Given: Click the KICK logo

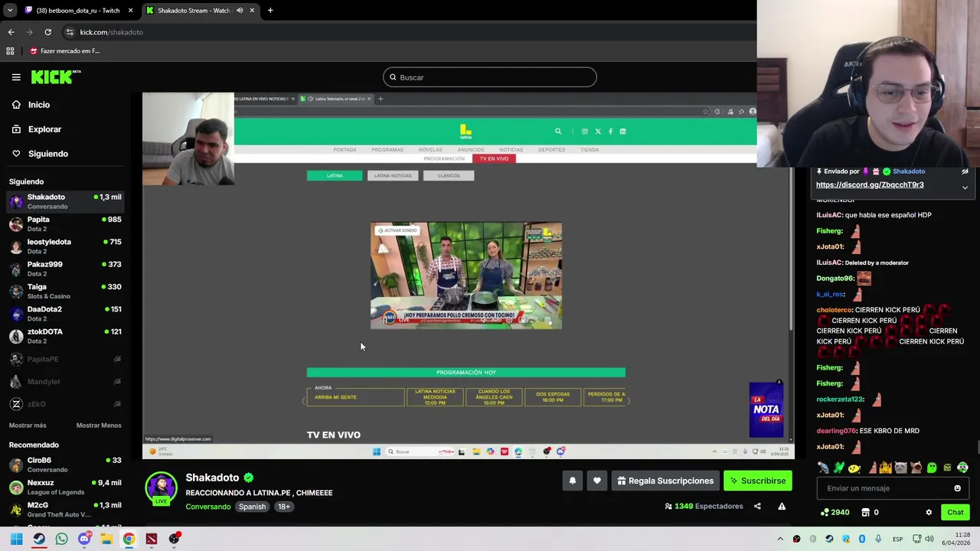Looking at the screenshot, I should click(55, 77).
